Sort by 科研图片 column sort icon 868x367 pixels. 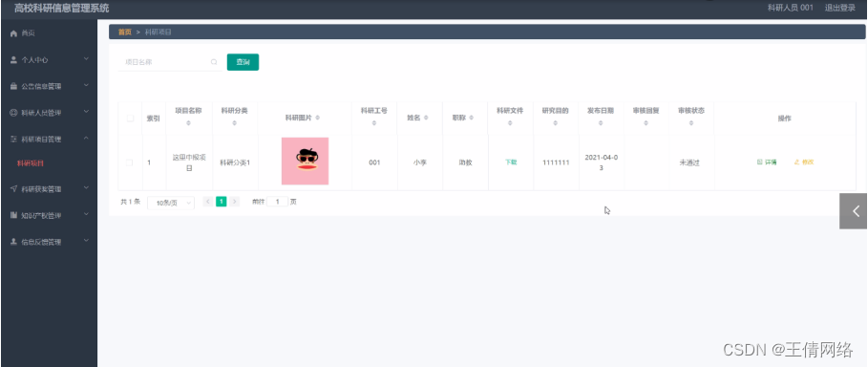coord(318,119)
